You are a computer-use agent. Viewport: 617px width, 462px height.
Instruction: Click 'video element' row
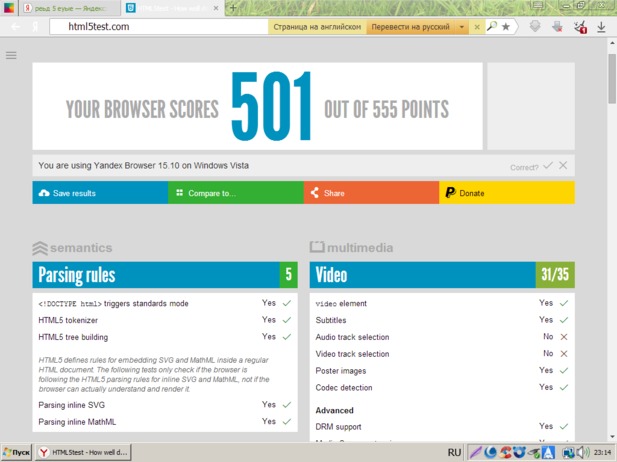point(442,303)
